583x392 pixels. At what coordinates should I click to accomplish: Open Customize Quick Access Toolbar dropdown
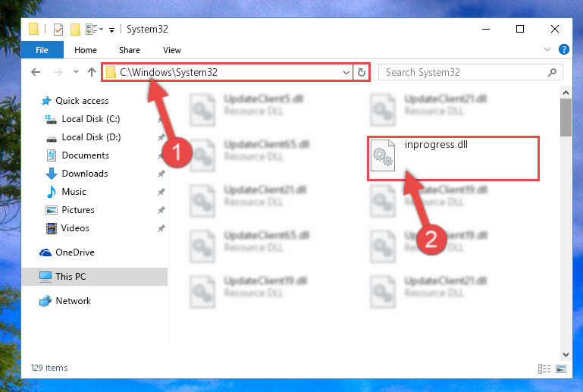[111, 30]
